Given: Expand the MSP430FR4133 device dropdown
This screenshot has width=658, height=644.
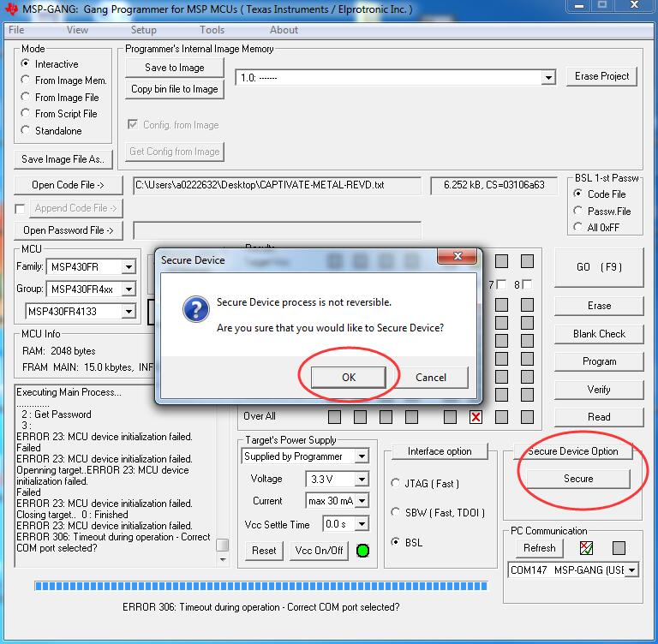Looking at the screenshot, I should coord(129,312).
